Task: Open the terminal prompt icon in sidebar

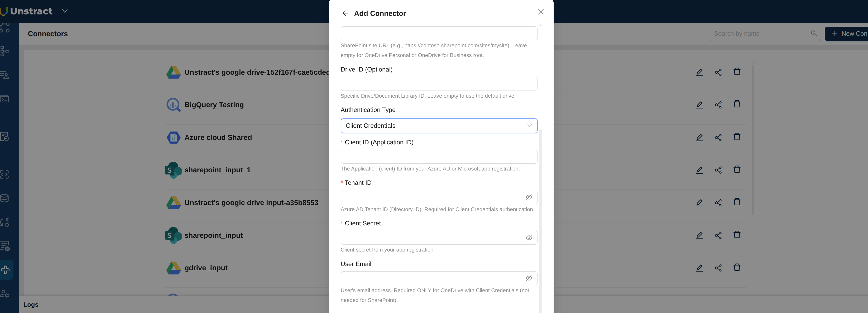Action: [5, 99]
